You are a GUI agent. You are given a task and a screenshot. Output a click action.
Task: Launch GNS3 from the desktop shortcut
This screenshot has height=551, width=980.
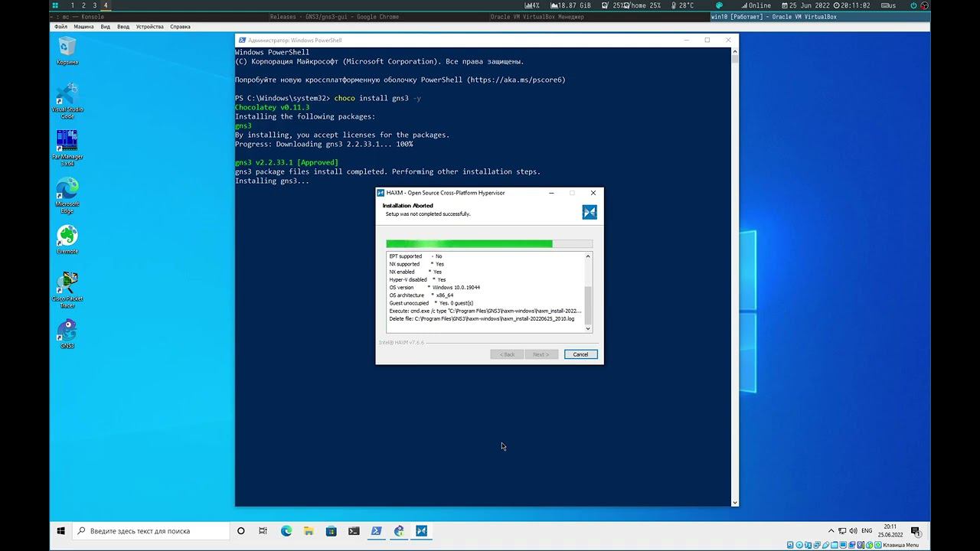(x=67, y=334)
